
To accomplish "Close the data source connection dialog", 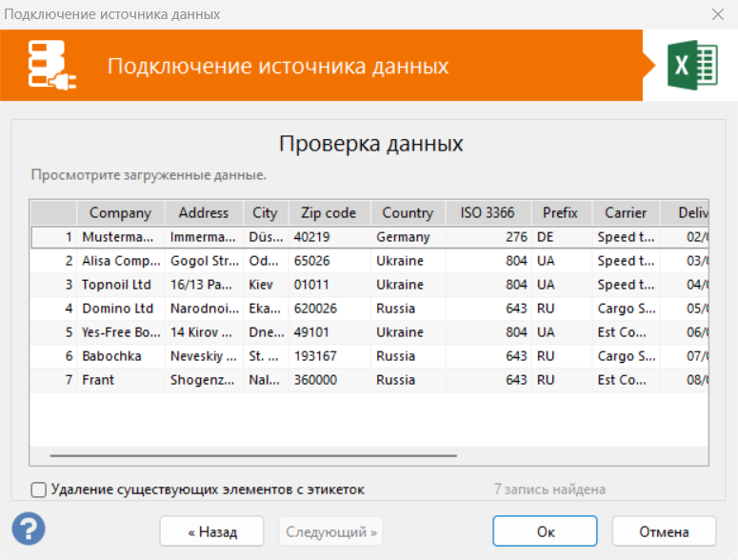I will (x=718, y=14).
